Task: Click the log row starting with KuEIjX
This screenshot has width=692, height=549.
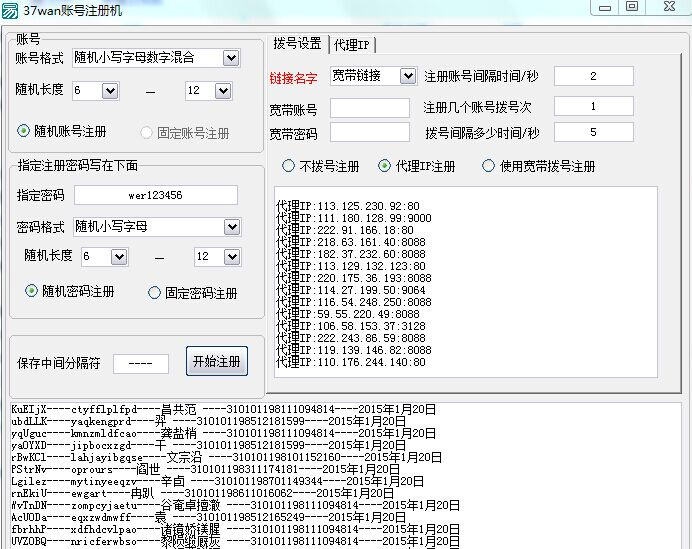Action: click(x=223, y=410)
